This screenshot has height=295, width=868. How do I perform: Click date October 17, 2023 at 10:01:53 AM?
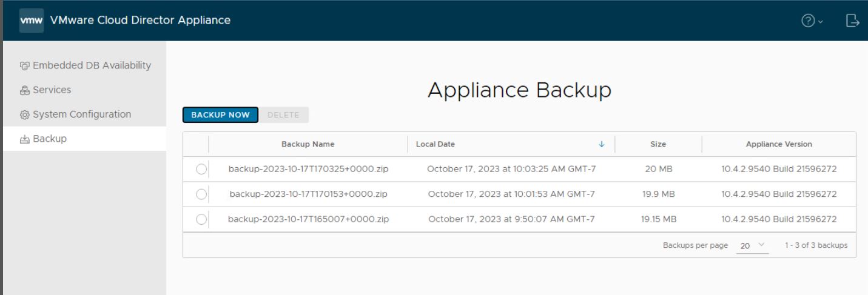(x=511, y=194)
